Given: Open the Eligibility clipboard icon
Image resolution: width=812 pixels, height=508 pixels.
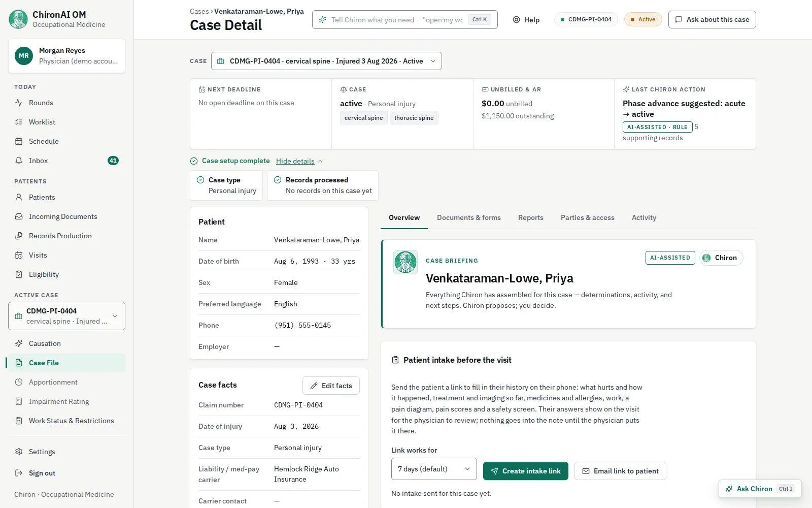Looking at the screenshot, I should (x=19, y=274).
